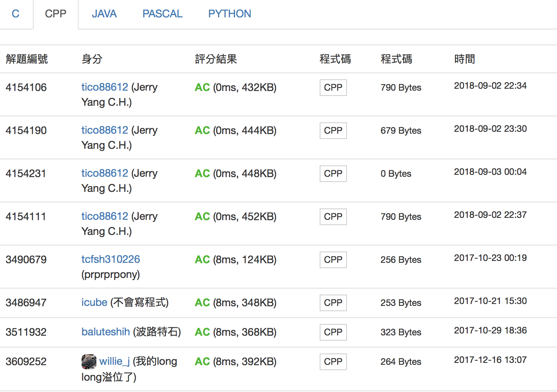This screenshot has height=392, width=557.
Task: Open CPP code of submission 4154231
Action: tap(333, 174)
